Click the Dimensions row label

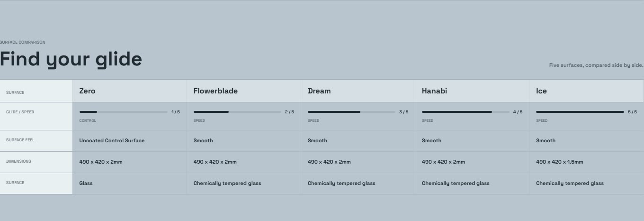coord(18,161)
